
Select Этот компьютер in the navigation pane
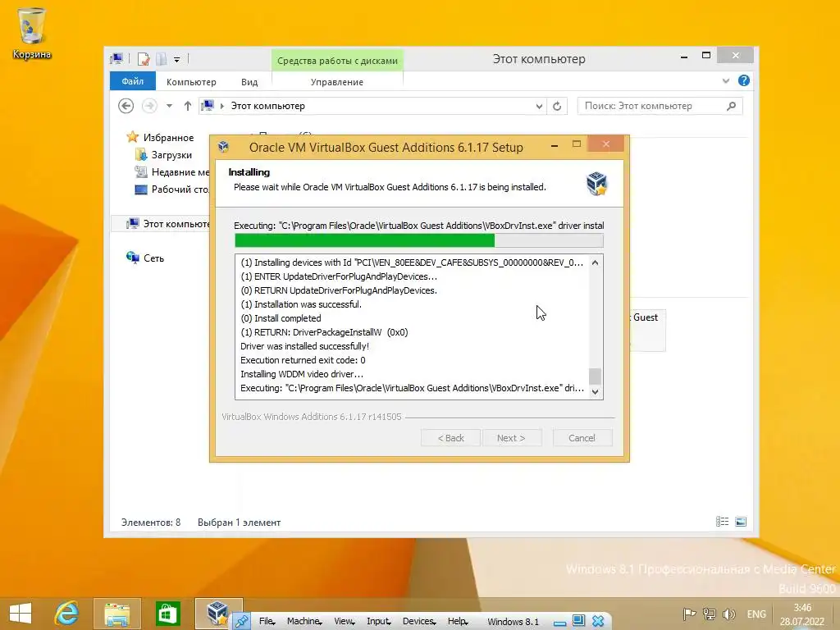(167, 223)
